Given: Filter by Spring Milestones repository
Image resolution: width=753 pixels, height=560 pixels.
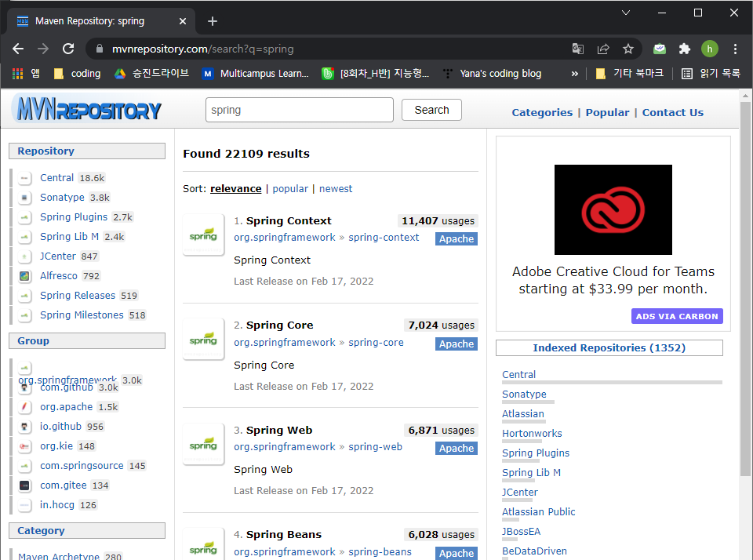Looking at the screenshot, I should (x=82, y=315).
